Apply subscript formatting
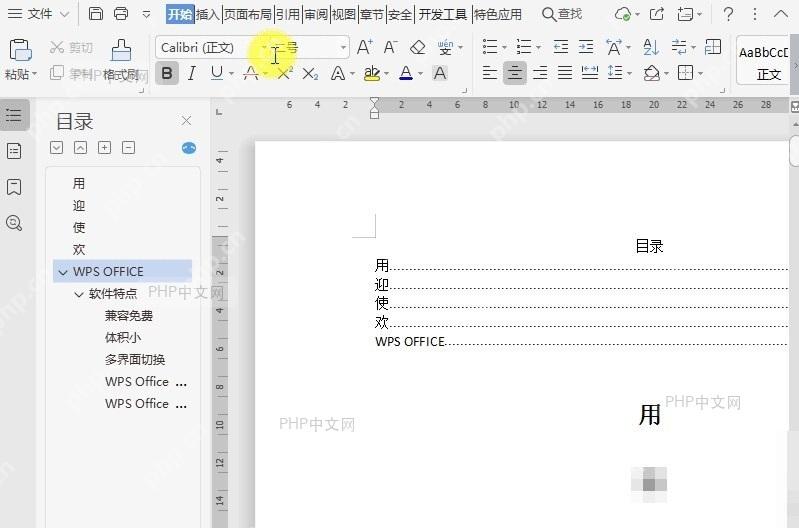The width and height of the screenshot is (799, 528). 310,74
